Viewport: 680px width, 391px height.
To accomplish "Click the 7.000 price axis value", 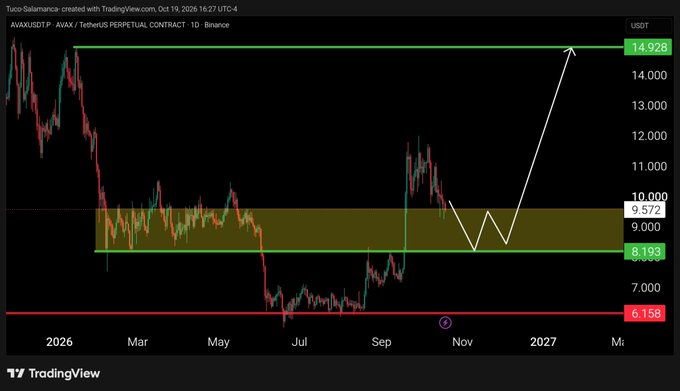I will (x=646, y=288).
